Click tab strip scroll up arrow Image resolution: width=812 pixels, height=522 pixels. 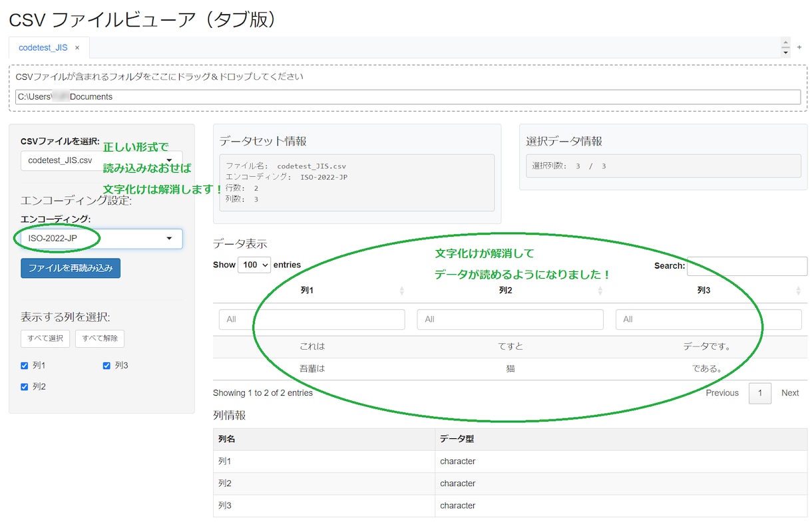785,43
